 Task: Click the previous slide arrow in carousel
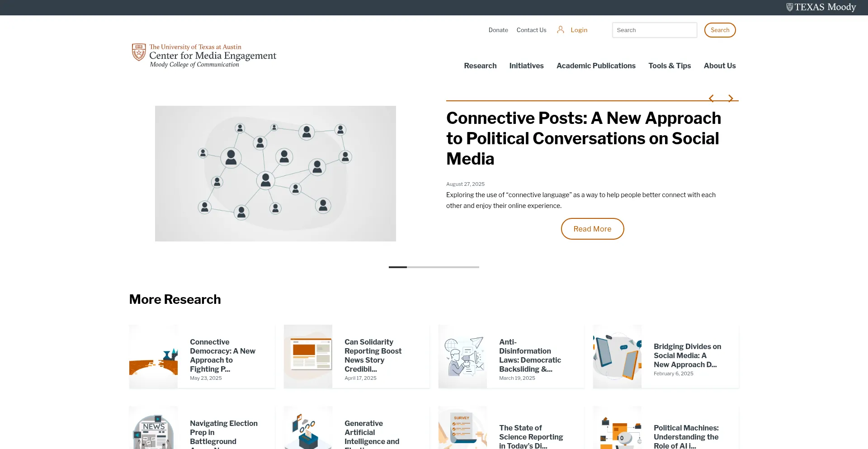tap(711, 98)
